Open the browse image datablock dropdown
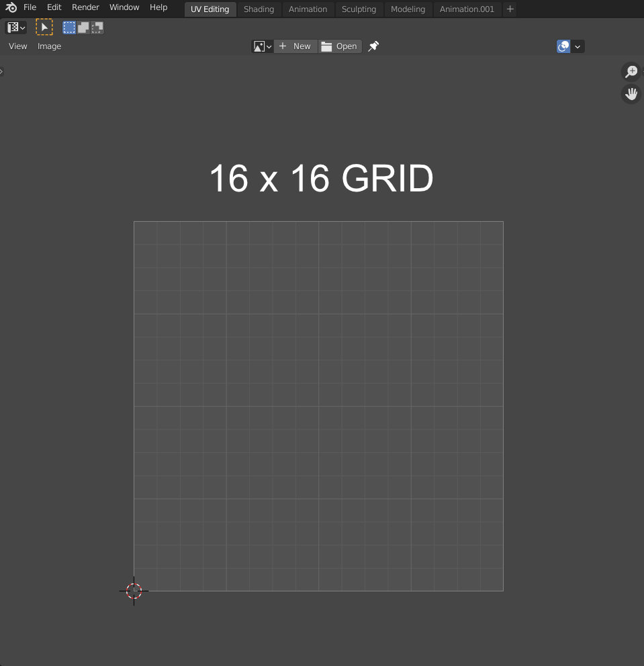The width and height of the screenshot is (644, 666). click(263, 46)
